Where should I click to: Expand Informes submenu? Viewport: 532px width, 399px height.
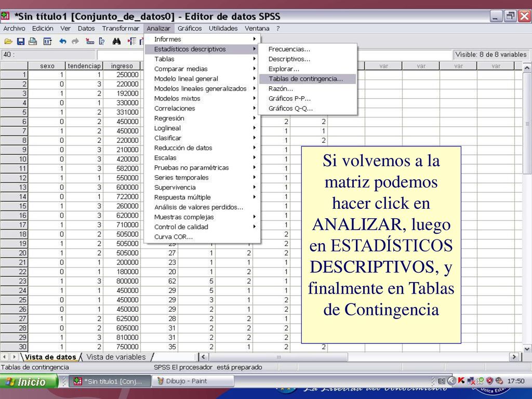202,39
